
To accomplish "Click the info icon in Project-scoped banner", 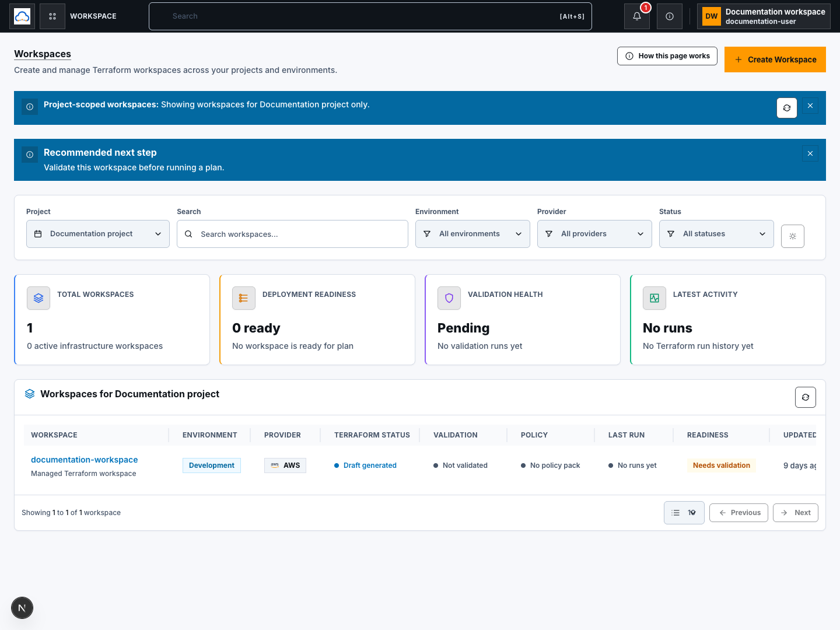I will pyautogui.click(x=30, y=107).
